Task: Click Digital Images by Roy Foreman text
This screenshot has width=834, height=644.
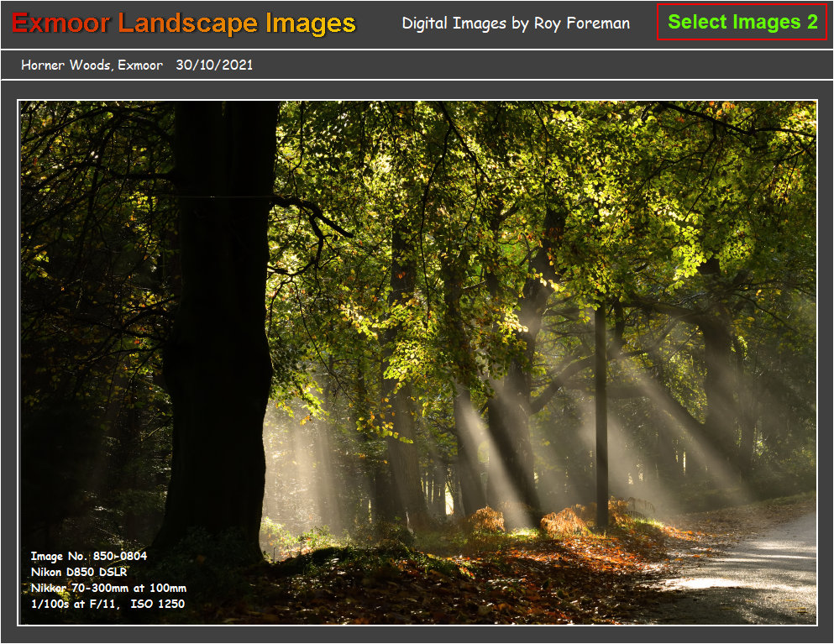Action: [517, 24]
